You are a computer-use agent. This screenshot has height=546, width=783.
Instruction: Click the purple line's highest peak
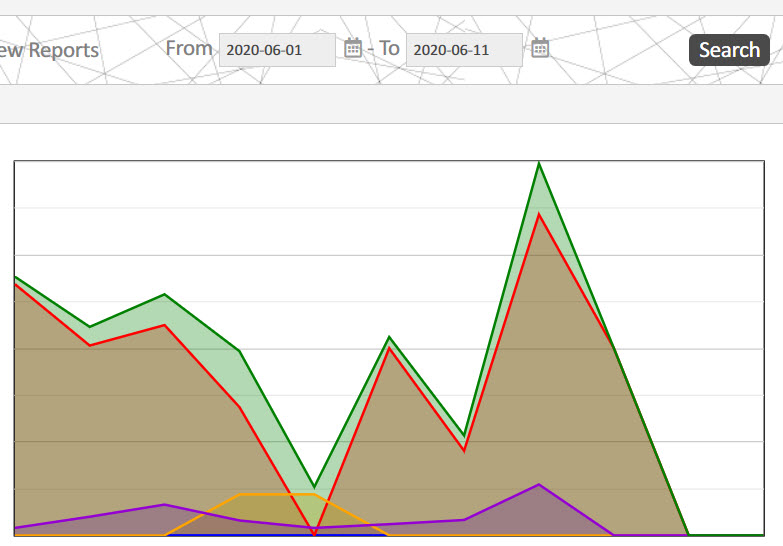coord(539,484)
